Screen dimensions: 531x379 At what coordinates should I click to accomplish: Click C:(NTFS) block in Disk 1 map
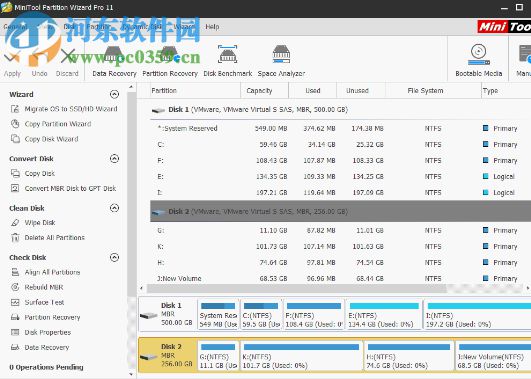coord(261,315)
